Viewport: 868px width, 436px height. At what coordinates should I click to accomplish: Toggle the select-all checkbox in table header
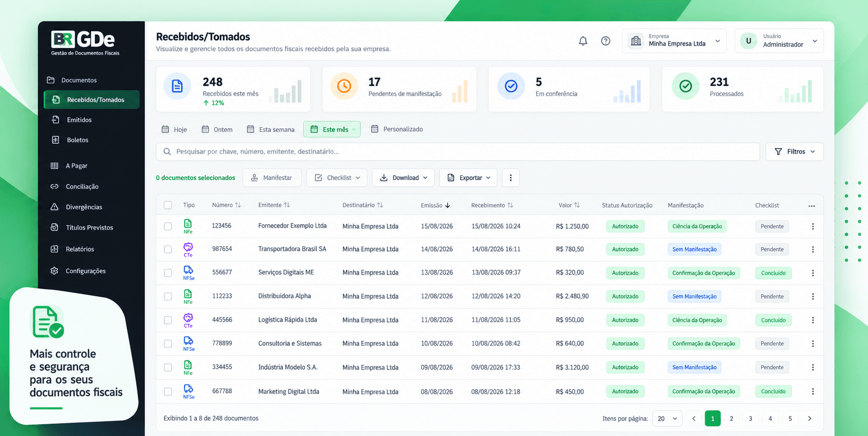pos(168,205)
